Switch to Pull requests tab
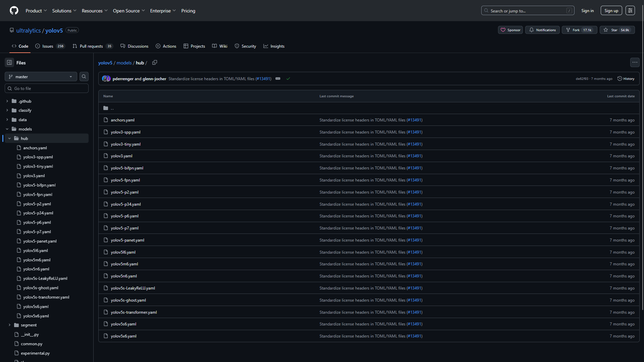 pos(93,46)
